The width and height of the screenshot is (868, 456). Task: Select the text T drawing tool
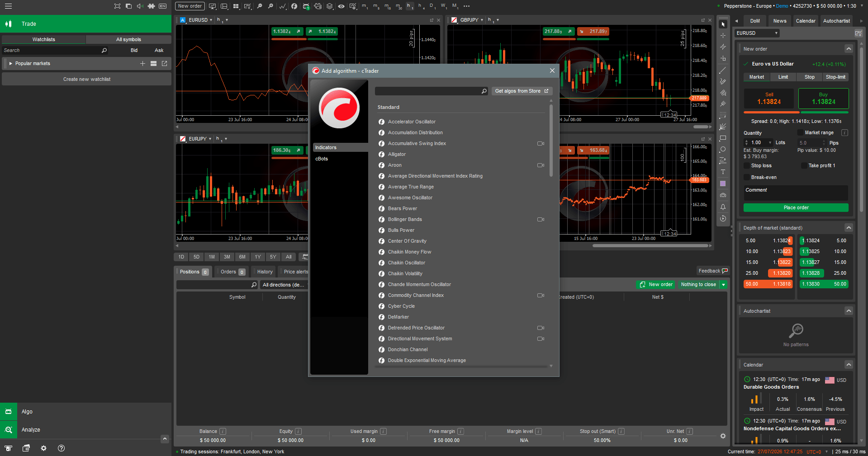pos(723,172)
